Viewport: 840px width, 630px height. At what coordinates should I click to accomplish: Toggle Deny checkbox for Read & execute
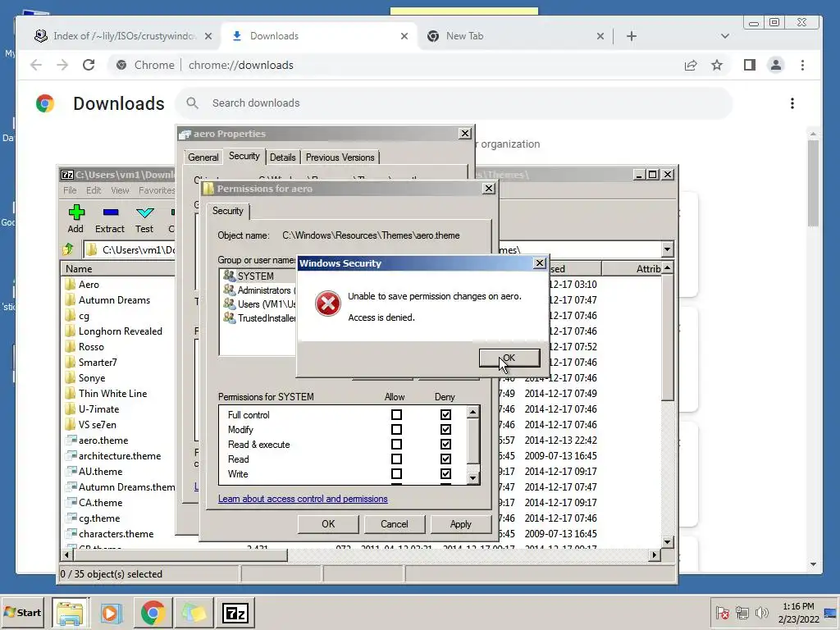coord(445,444)
